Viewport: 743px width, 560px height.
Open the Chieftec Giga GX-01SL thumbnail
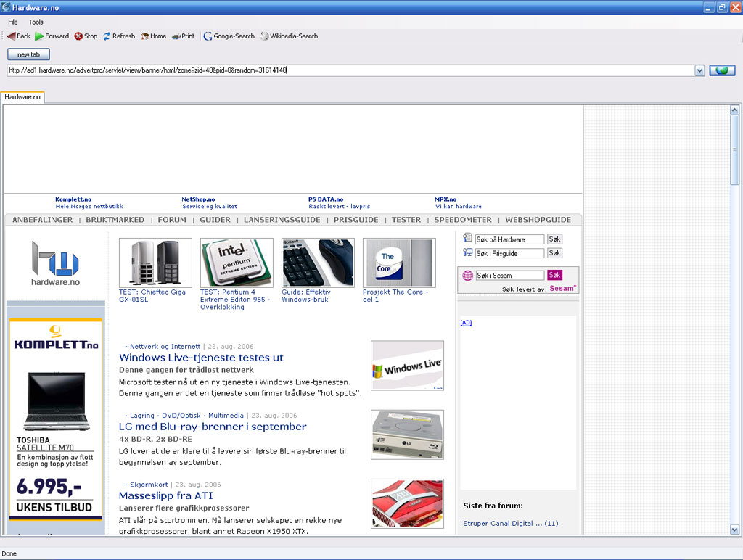coord(155,263)
